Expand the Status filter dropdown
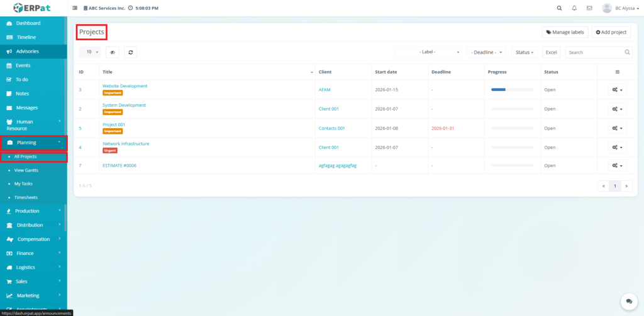The width and height of the screenshot is (644, 316). [x=525, y=52]
